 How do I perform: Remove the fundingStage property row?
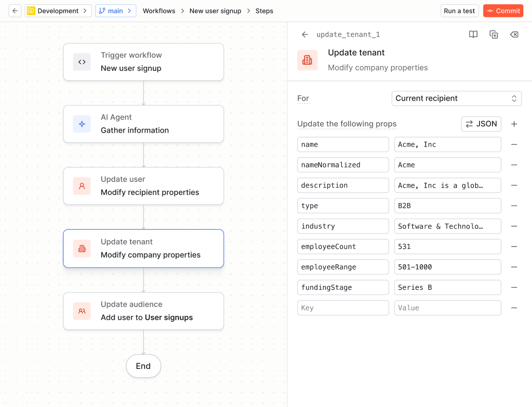514,287
